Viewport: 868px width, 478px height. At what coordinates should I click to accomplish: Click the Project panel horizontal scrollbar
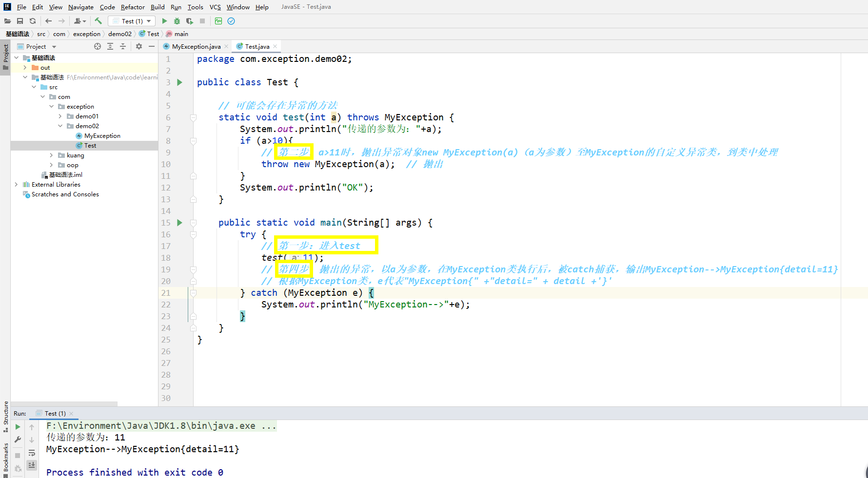64,403
